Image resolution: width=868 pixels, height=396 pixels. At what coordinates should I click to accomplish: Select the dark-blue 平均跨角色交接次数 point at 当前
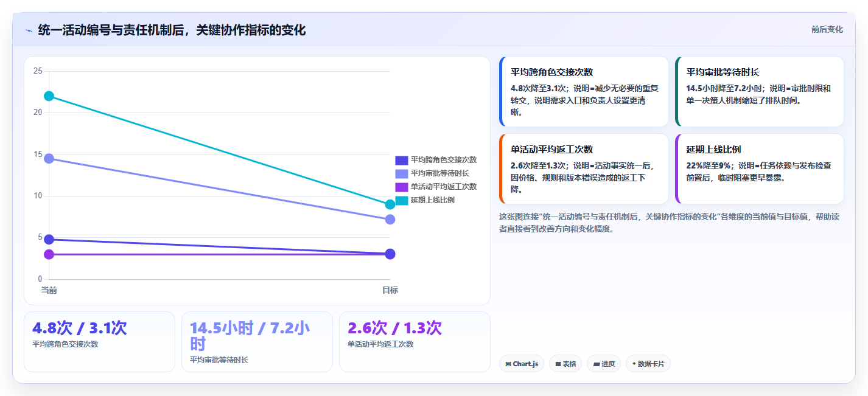(x=49, y=240)
